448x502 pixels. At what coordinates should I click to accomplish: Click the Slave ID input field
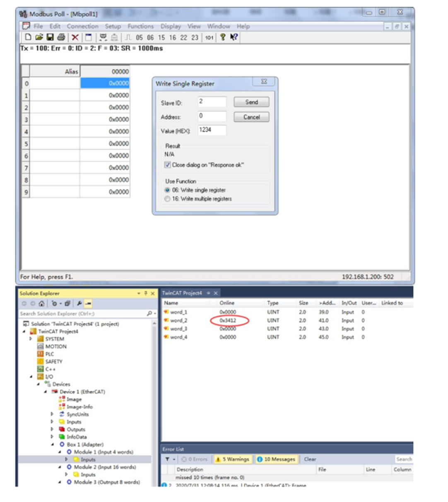212,102
